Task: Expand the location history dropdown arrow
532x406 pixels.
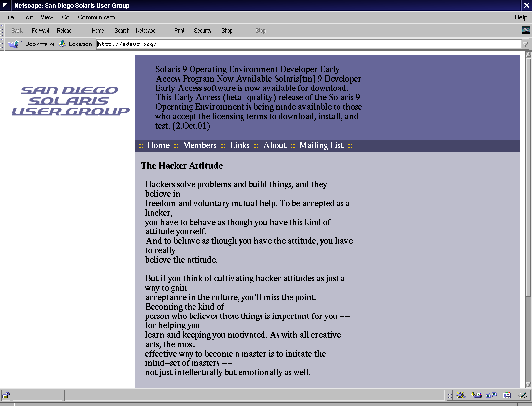Action: 525,44
